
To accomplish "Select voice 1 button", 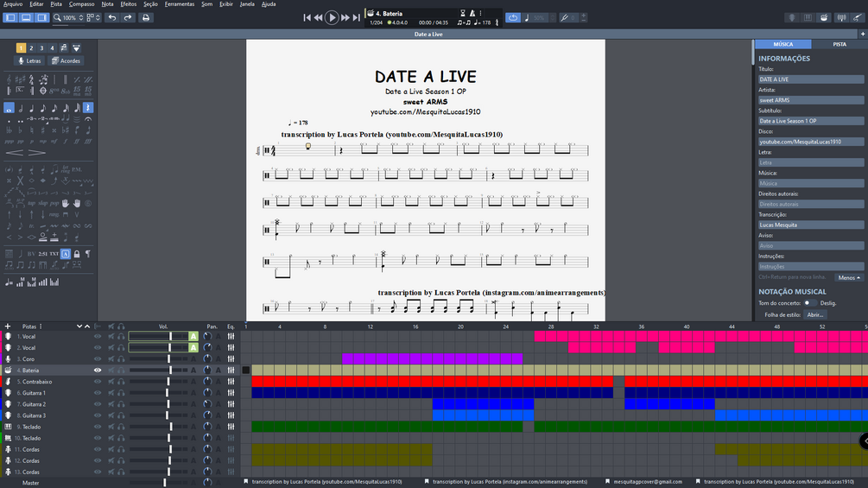I will [21, 48].
